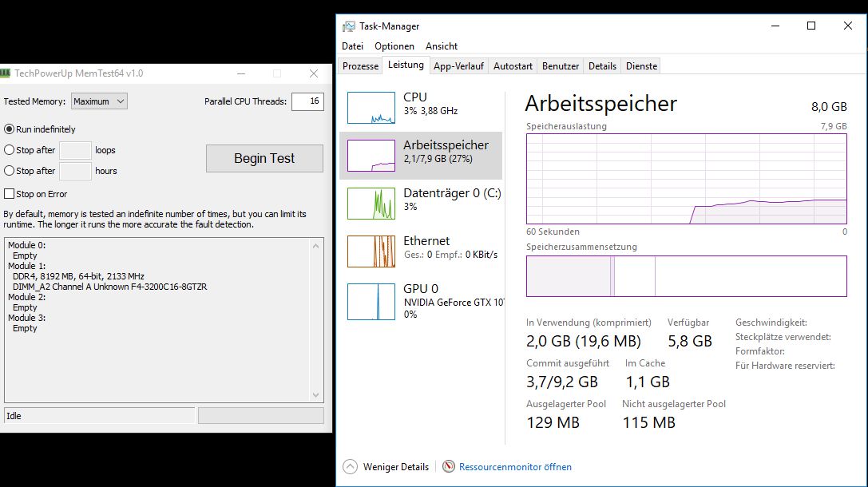Click the Ressourcenmonitor gauge icon

click(449, 466)
